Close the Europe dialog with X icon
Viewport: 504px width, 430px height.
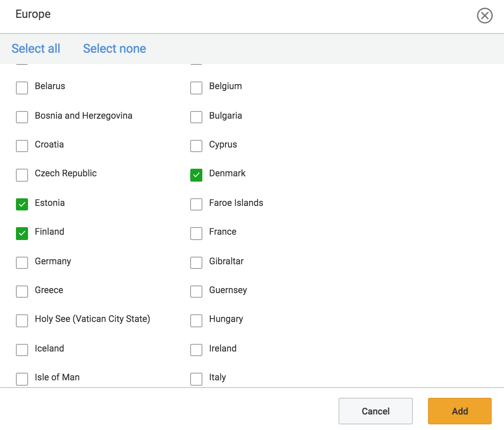[484, 16]
